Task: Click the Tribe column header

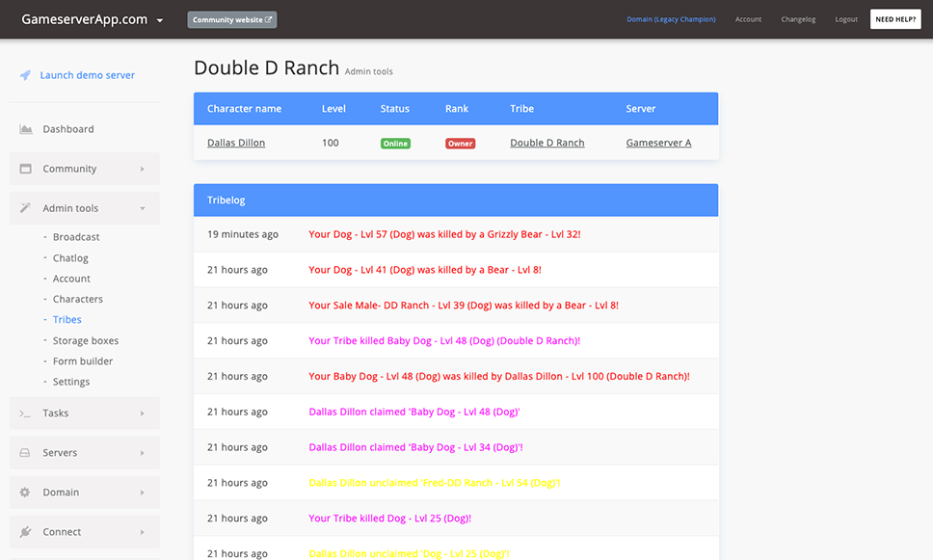Action: tap(521, 108)
